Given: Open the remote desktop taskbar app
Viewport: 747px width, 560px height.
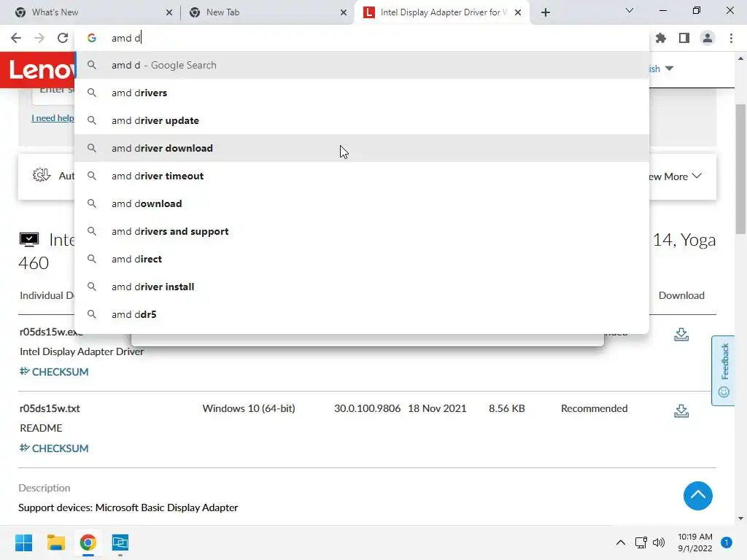Looking at the screenshot, I should 120,542.
